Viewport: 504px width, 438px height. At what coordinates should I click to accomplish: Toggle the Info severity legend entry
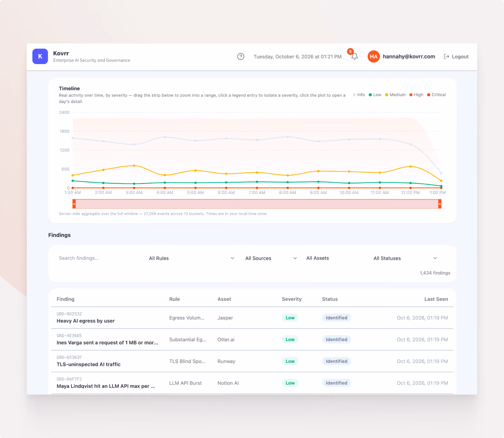click(359, 95)
